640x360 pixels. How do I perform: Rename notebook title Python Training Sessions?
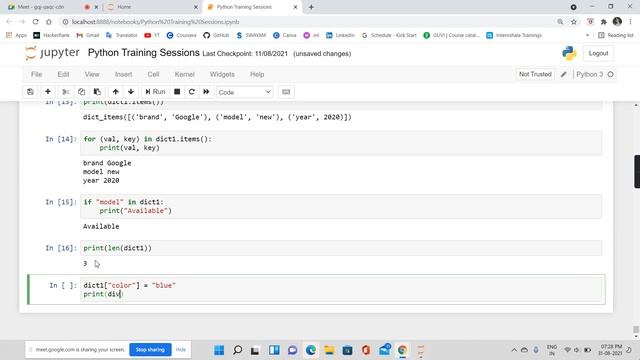[x=144, y=53]
